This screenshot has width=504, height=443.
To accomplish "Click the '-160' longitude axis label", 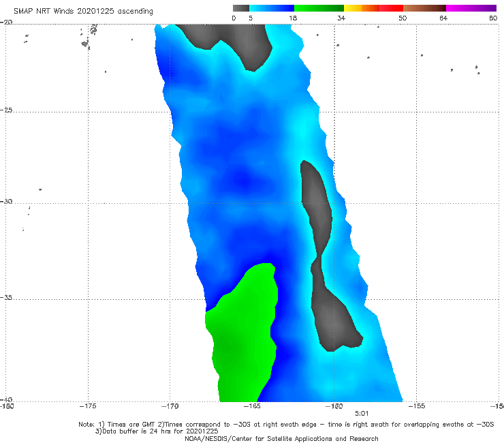I will (x=334, y=406).
